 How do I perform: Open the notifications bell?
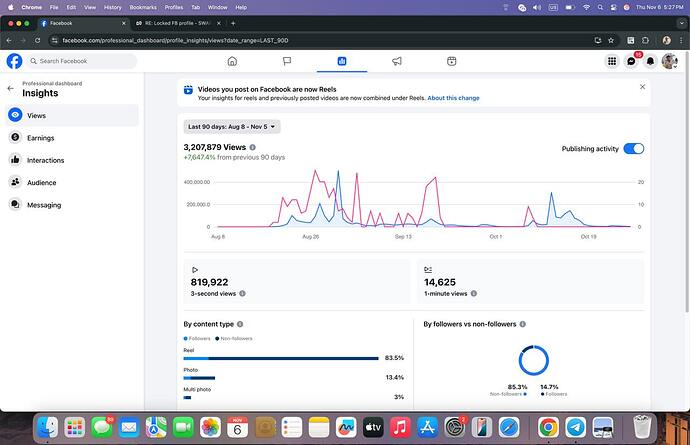coord(650,61)
